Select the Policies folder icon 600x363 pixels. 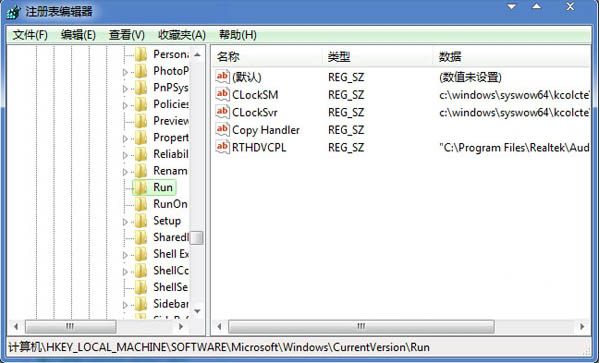click(x=141, y=104)
